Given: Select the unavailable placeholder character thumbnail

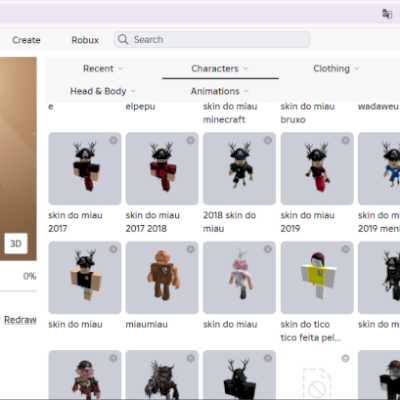Looking at the screenshot, I should click(317, 375).
